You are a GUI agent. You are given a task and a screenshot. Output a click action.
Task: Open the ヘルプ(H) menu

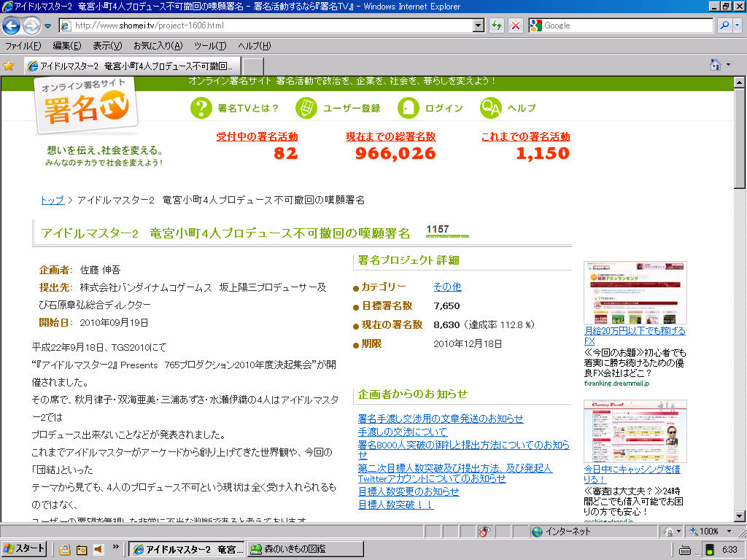[254, 46]
